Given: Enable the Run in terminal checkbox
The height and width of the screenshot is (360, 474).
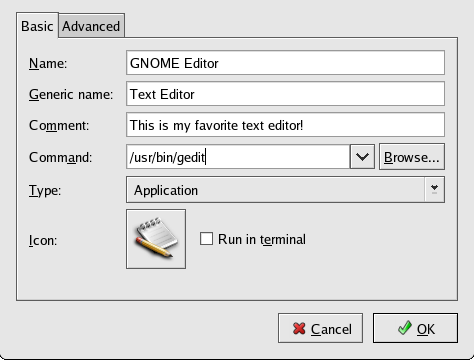Looking at the screenshot, I should [206, 239].
